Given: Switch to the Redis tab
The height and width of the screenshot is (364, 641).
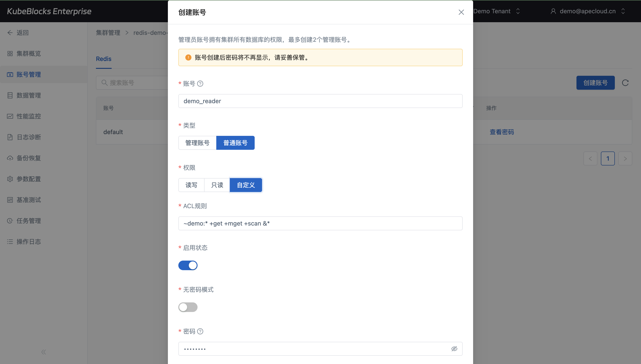Looking at the screenshot, I should (104, 59).
